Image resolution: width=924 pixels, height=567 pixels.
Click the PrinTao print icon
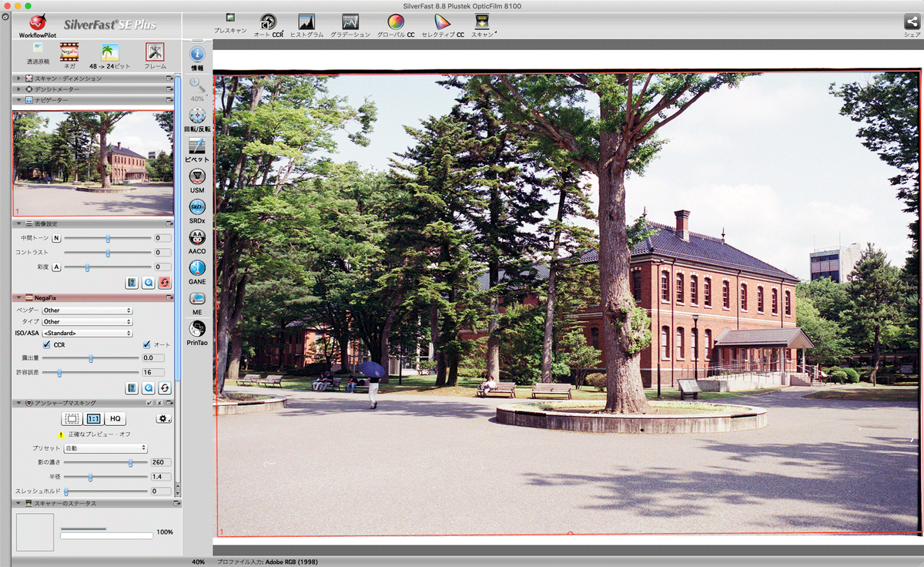[x=197, y=330]
